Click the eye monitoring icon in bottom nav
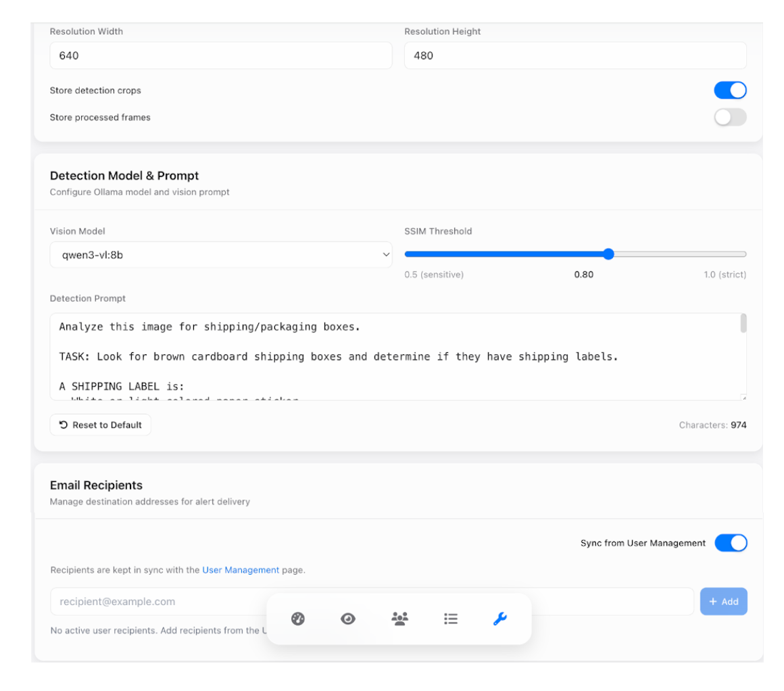 348,618
